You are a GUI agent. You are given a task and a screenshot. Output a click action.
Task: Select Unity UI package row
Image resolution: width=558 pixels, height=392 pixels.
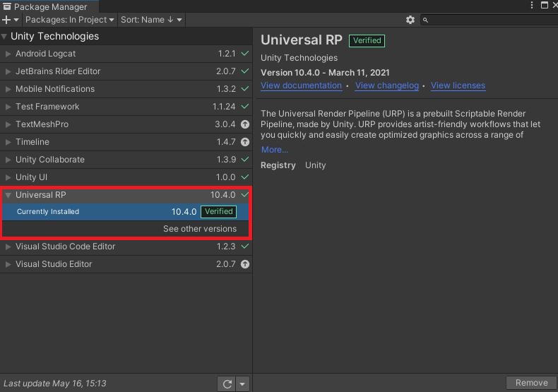click(126, 177)
